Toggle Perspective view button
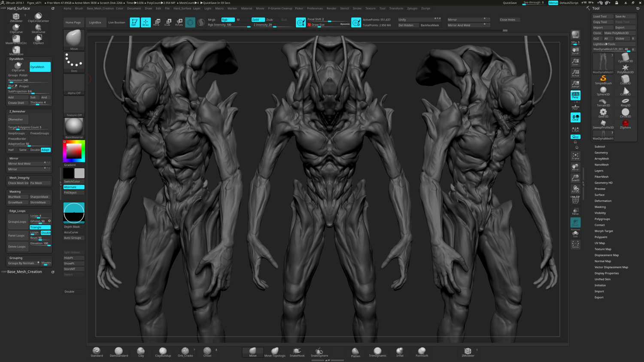The image size is (644, 362). (x=575, y=95)
